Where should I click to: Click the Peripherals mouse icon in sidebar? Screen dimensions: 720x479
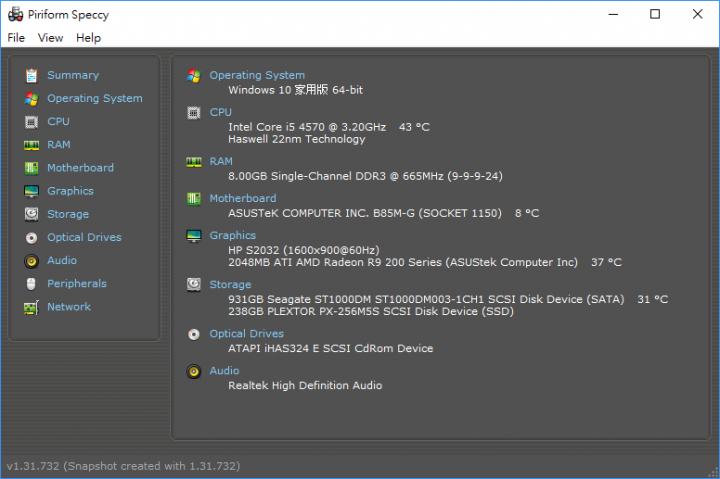[31, 284]
